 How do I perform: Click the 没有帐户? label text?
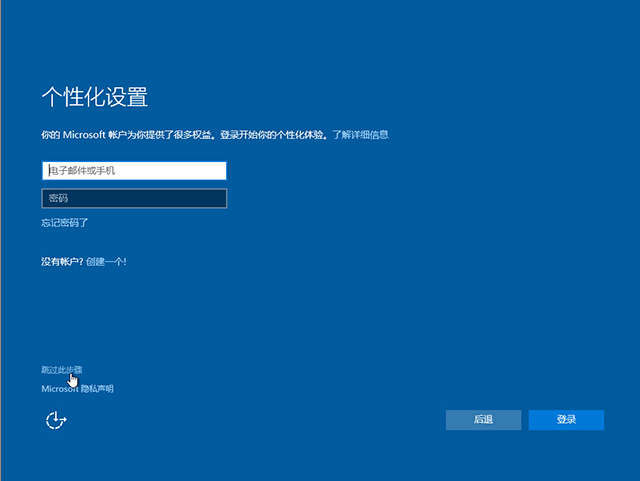point(61,261)
